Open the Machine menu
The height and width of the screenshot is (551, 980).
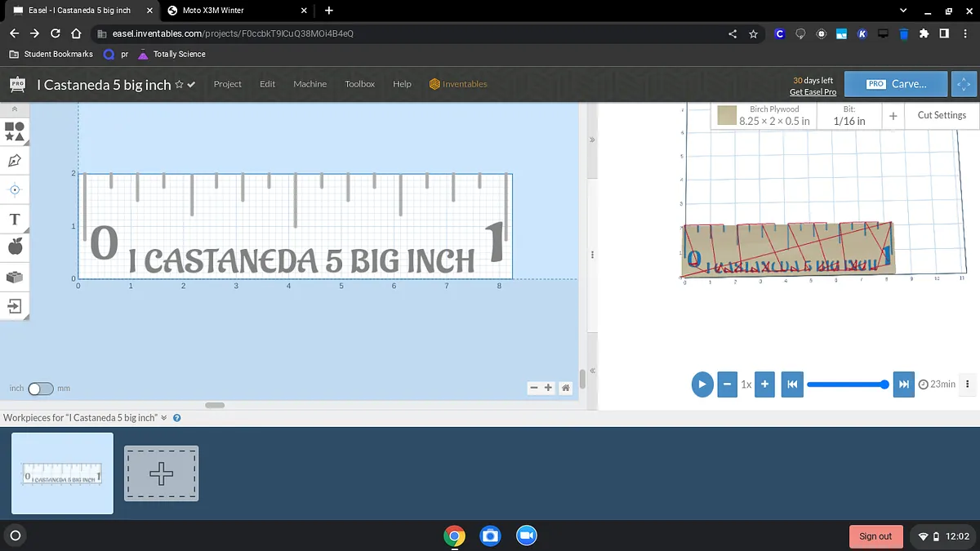pos(310,84)
